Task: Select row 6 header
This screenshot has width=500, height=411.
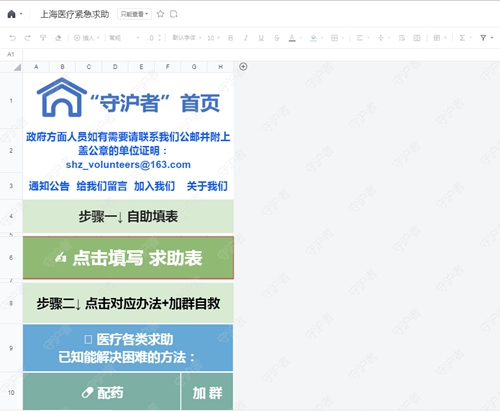Action: [11, 257]
